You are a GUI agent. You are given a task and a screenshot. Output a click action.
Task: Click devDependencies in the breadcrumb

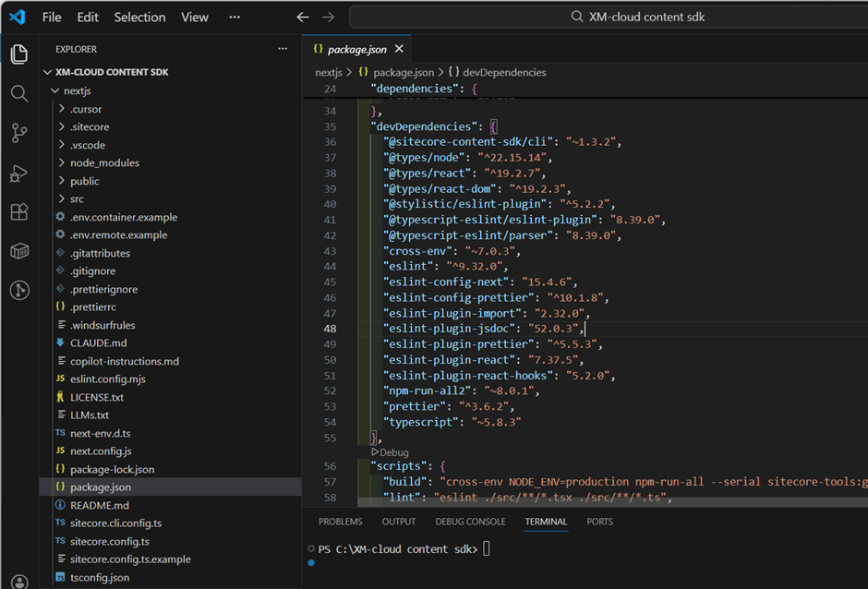(503, 72)
